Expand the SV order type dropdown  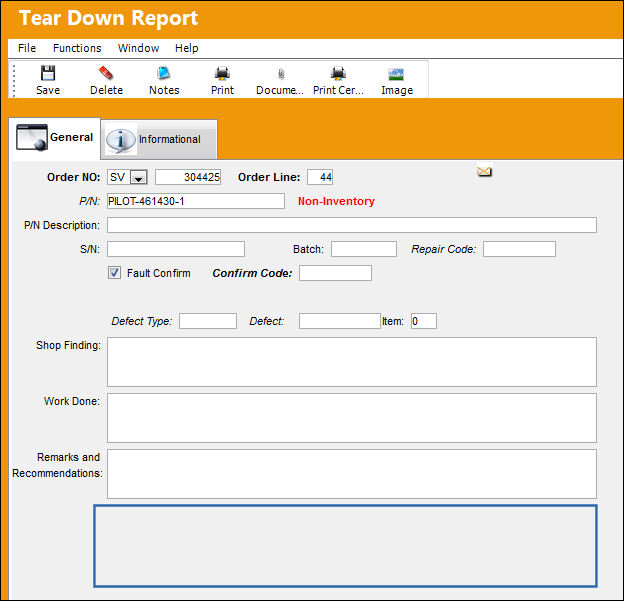coord(139,178)
